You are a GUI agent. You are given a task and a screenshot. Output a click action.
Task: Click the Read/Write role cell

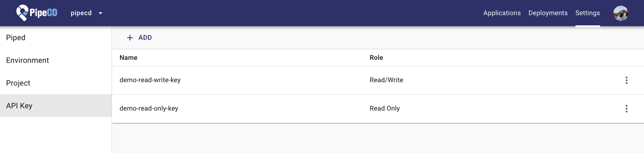pyautogui.click(x=386, y=80)
